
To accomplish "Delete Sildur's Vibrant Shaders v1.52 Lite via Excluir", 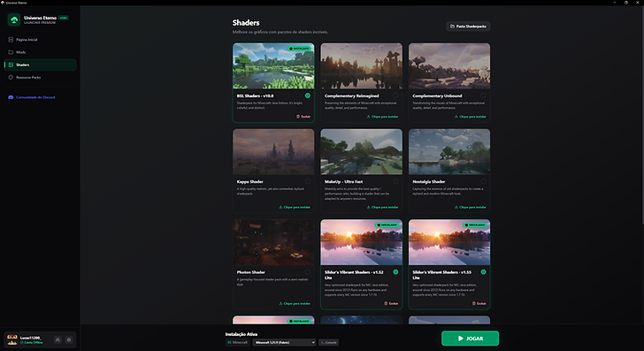I will (x=391, y=303).
